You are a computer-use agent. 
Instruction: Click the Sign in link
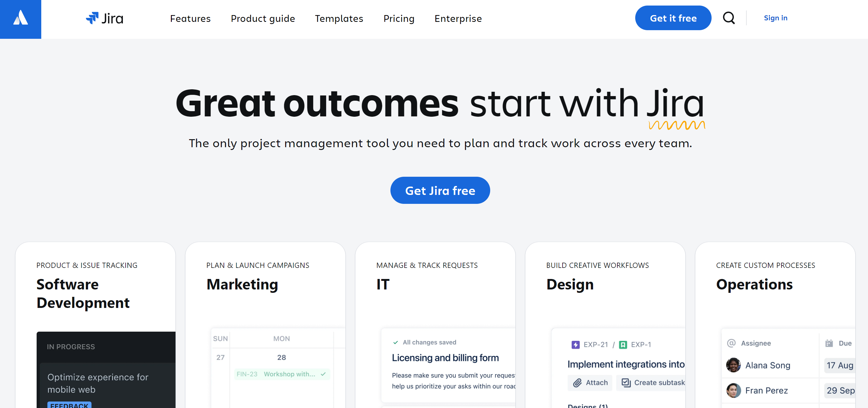pyautogui.click(x=776, y=18)
